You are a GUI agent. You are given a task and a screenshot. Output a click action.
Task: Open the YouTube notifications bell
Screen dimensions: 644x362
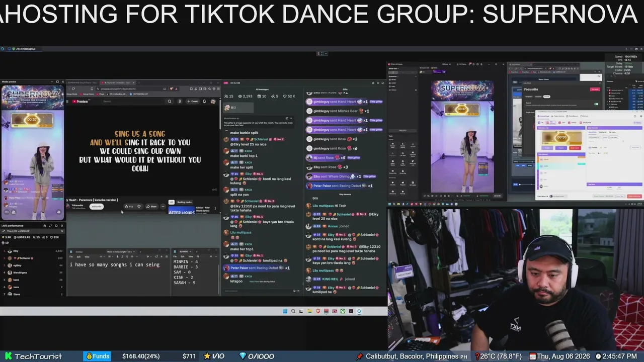[204, 102]
